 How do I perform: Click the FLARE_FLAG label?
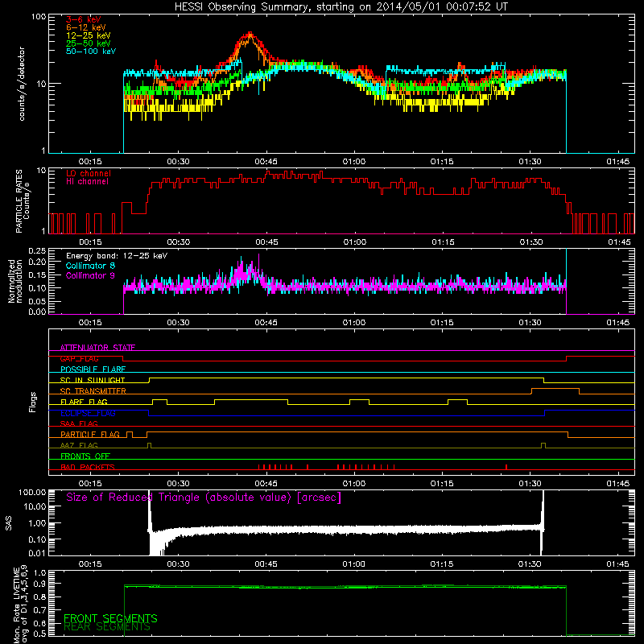(84, 402)
